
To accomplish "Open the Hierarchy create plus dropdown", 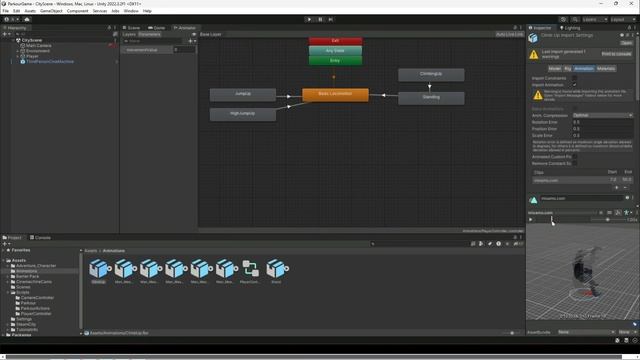I will [6, 34].
